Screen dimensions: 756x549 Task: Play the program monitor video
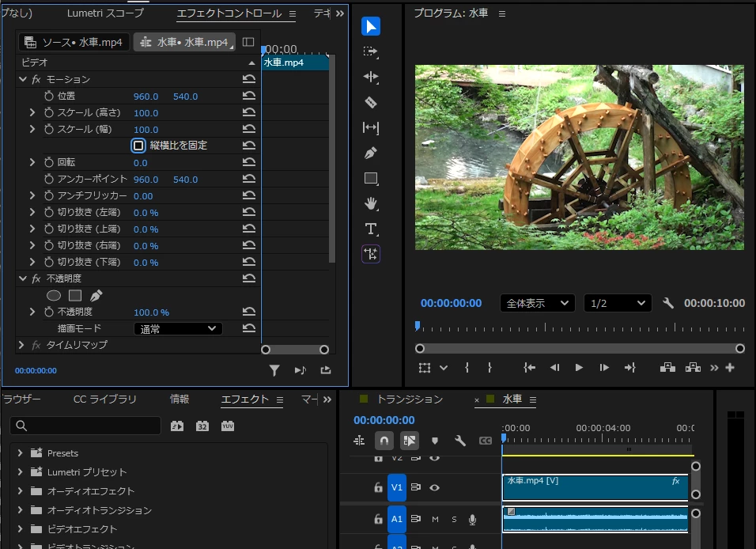(579, 368)
